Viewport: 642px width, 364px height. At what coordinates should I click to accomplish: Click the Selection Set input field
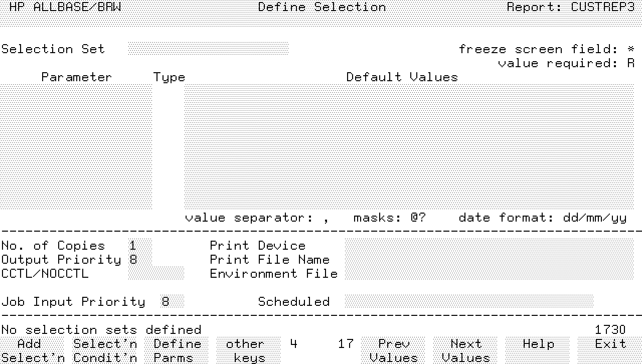pos(208,49)
